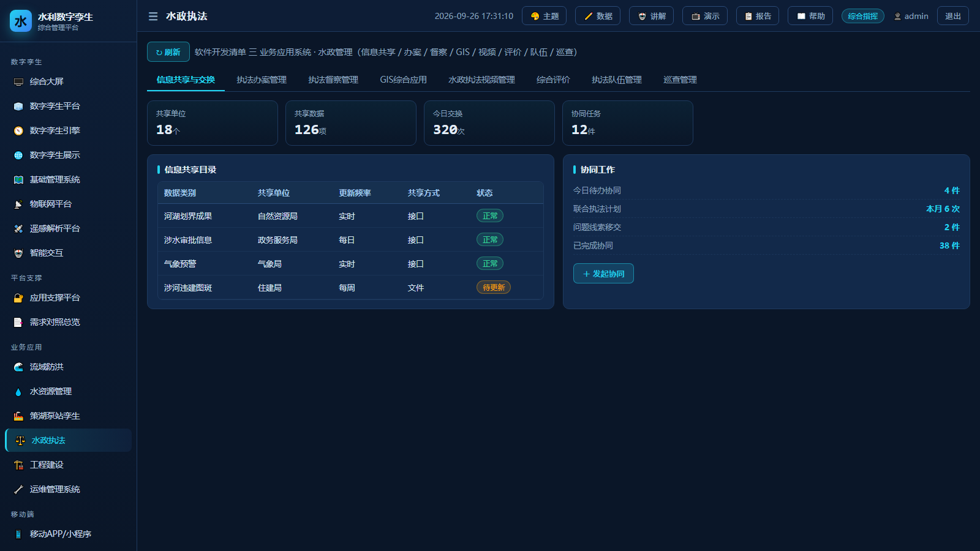Image resolution: width=980 pixels, height=551 pixels.
Task: Click the 综合指挥 pill button
Action: 862,16
